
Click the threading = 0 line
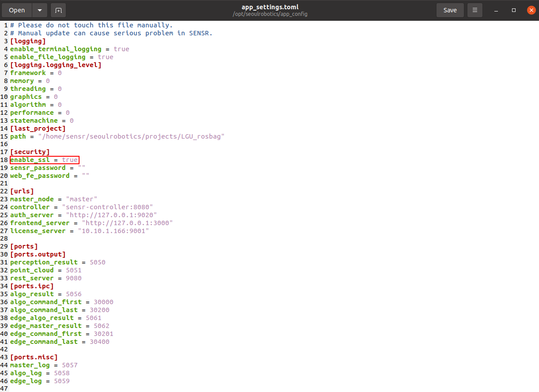point(36,89)
